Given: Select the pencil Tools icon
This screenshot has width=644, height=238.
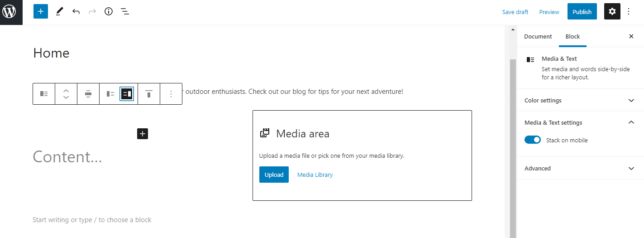Looking at the screenshot, I should [59, 12].
